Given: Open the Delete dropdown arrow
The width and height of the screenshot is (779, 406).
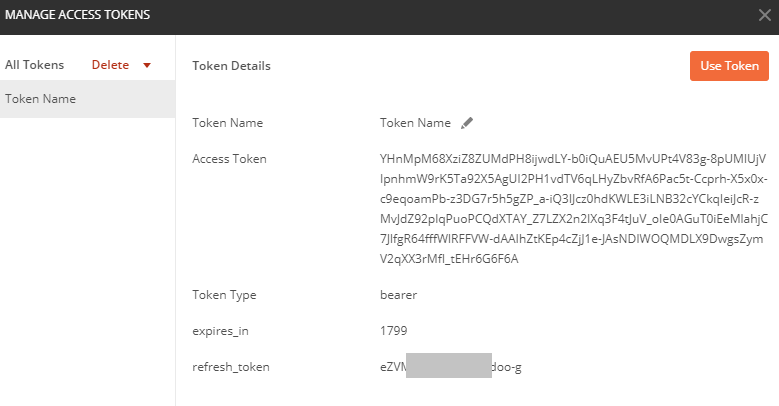Looking at the screenshot, I should coord(147,65).
